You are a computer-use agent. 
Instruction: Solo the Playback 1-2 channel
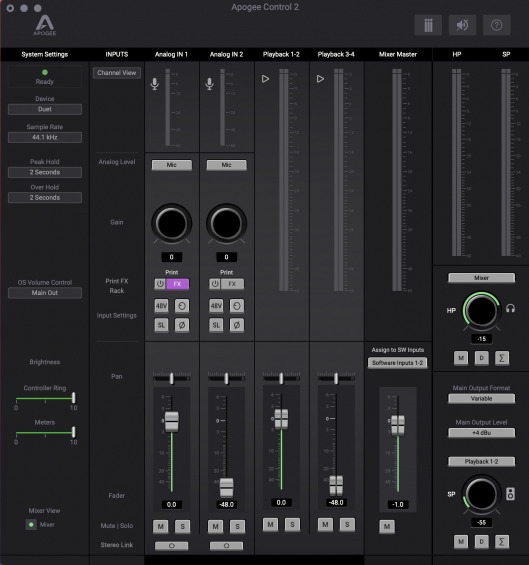click(x=292, y=525)
